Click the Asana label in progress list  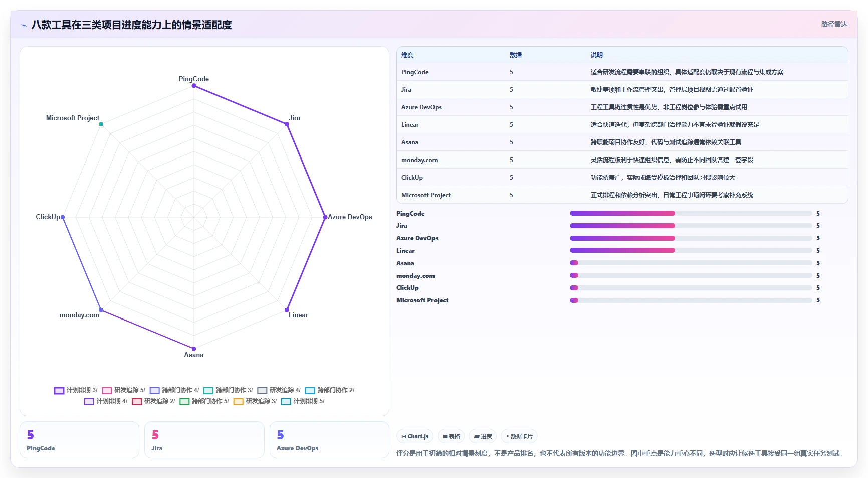pos(405,263)
